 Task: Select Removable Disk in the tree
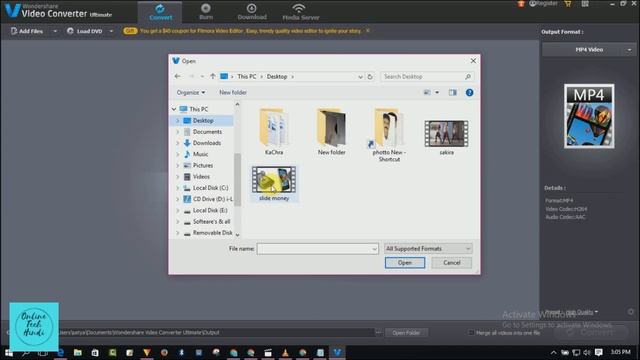tap(213, 233)
